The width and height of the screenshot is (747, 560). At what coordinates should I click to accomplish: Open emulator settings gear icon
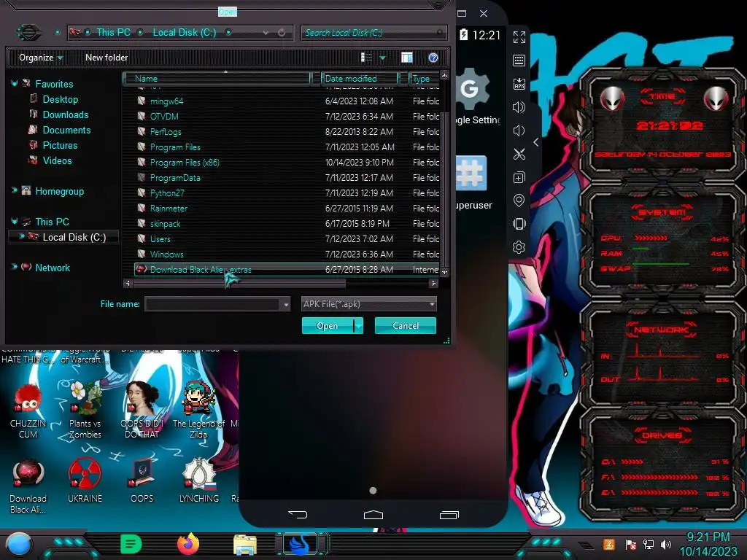pyautogui.click(x=519, y=247)
